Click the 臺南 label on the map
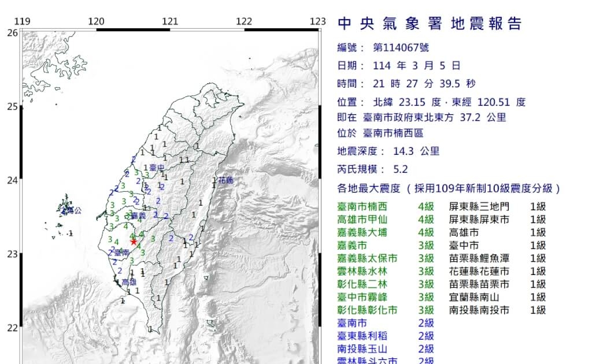The image size is (592, 364). (121, 252)
